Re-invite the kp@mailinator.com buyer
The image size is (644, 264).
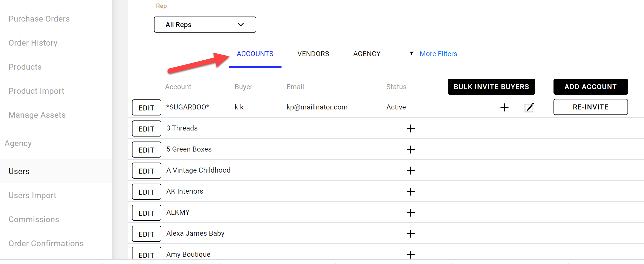(590, 107)
